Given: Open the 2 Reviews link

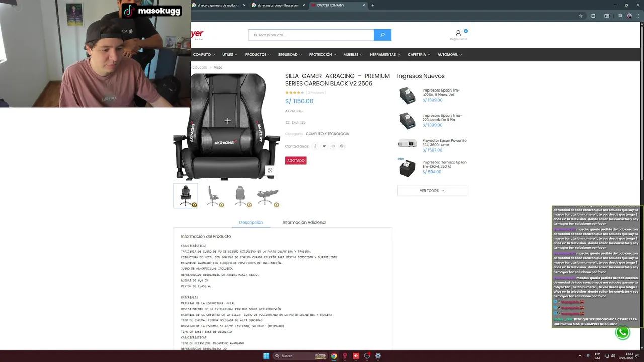Looking at the screenshot, I should click(x=316, y=93).
